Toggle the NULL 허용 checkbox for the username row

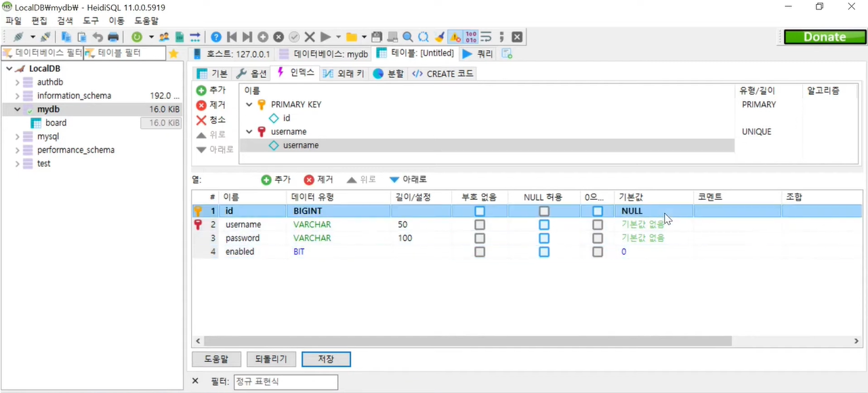pos(544,224)
